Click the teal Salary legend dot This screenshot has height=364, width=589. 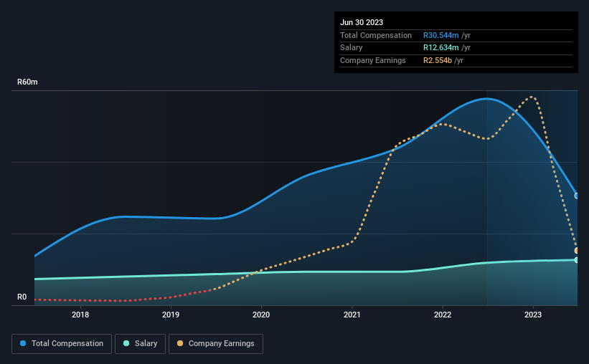click(126, 343)
